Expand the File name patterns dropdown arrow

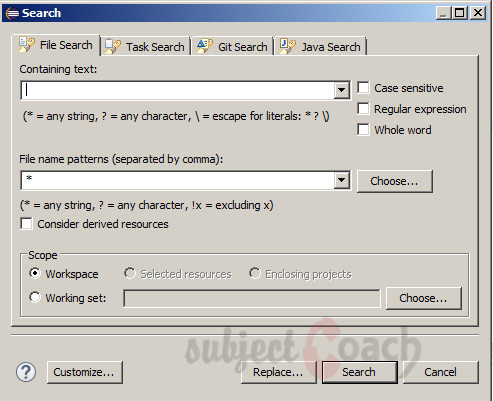[x=341, y=180]
